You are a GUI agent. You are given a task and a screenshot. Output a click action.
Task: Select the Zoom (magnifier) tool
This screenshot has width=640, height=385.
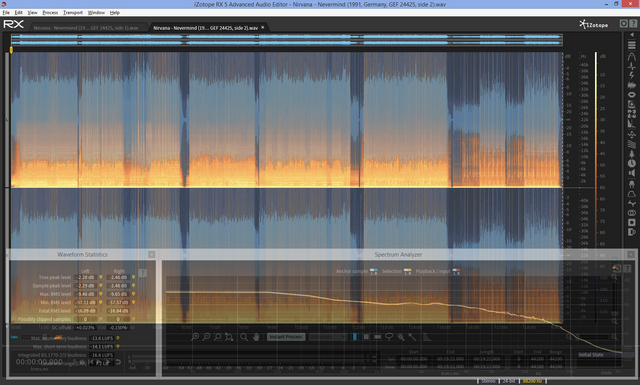click(x=244, y=337)
